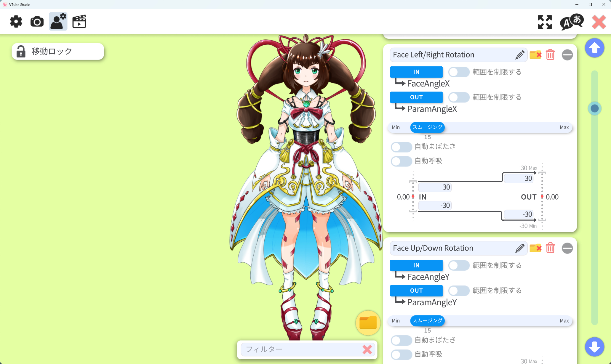Click the 移動ロック button label
Viewport: 611px width, 364px height.
click(52, 51)
